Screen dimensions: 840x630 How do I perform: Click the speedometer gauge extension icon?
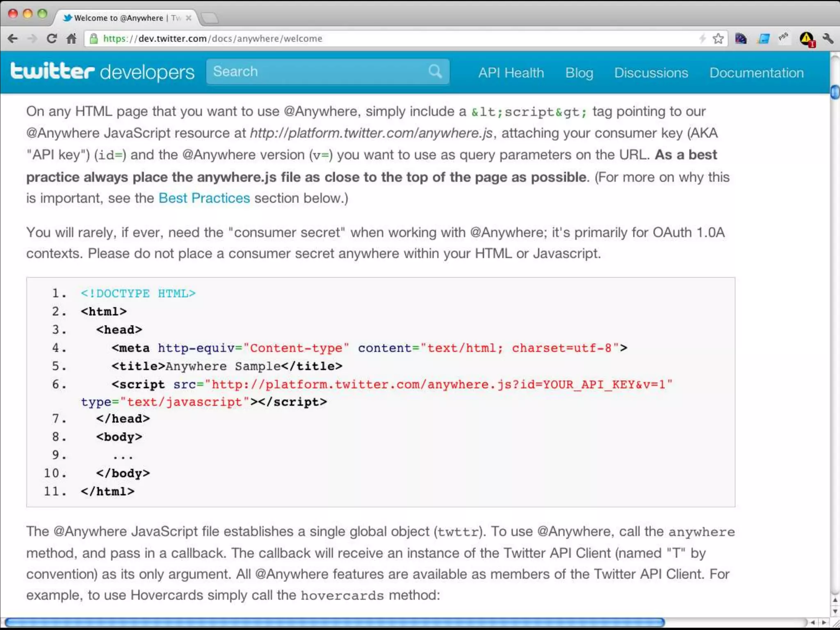pyautogui.click(x=741, y=39)
